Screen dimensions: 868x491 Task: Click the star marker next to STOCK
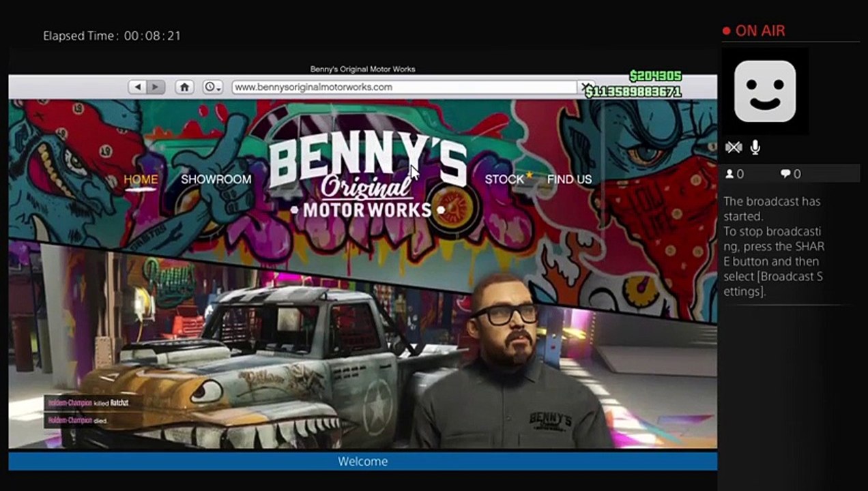(x=529, y=175)
